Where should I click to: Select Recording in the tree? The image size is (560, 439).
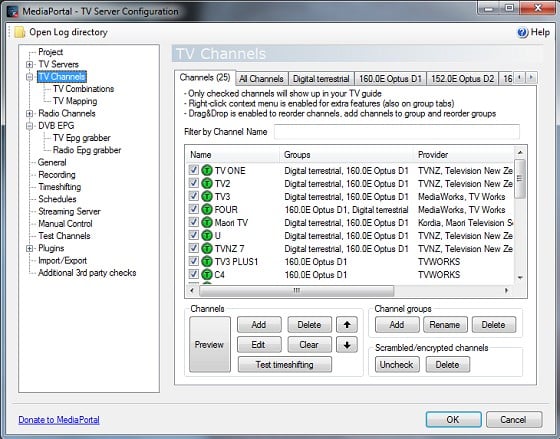pyautogui.click(x=57, y=175)
